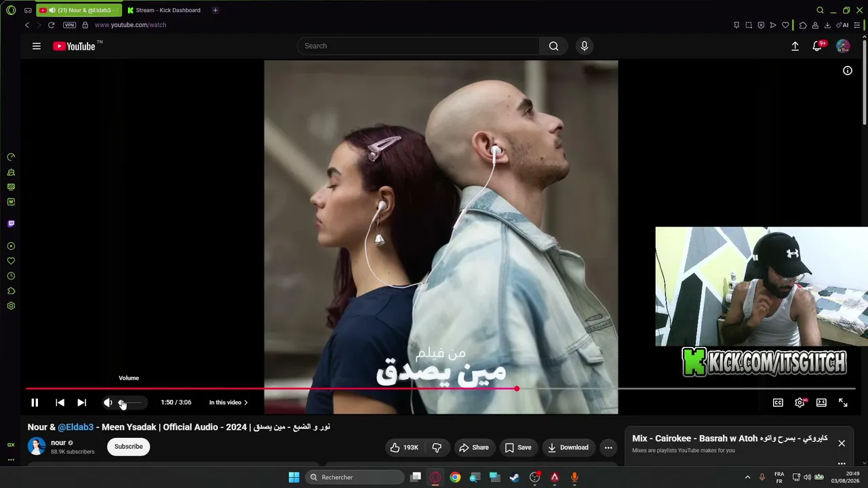Reload the current page
Screen dimensions: 868x488
51,25
